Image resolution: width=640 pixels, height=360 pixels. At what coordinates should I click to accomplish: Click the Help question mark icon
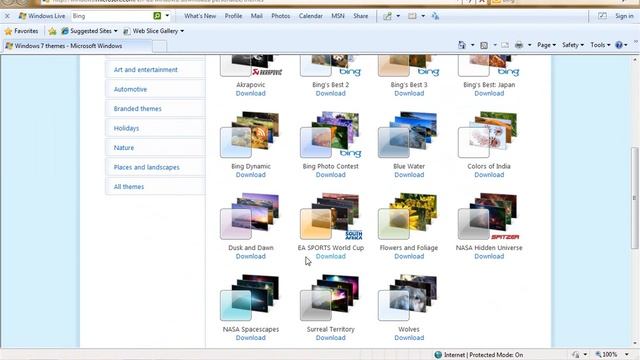click(x=619, y=45)
